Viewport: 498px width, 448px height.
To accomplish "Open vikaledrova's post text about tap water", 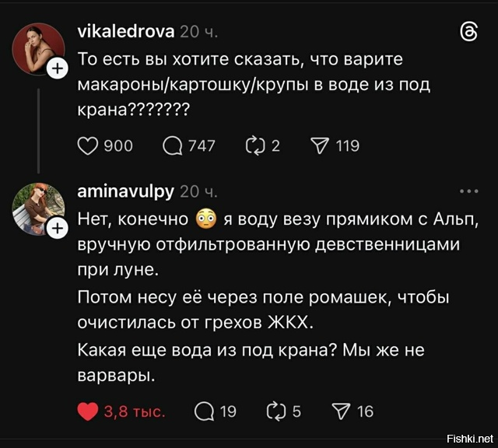I will [x=253, y=84].
